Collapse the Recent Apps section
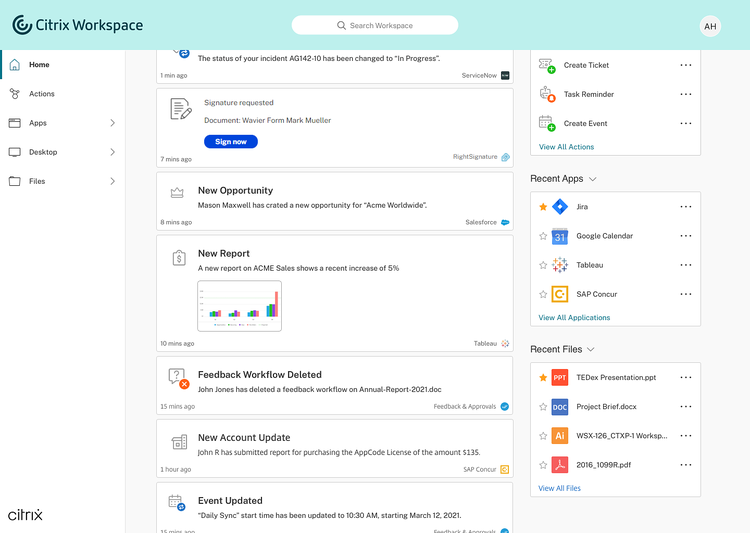The image size is (750, 533). click(x=593, y=179)
